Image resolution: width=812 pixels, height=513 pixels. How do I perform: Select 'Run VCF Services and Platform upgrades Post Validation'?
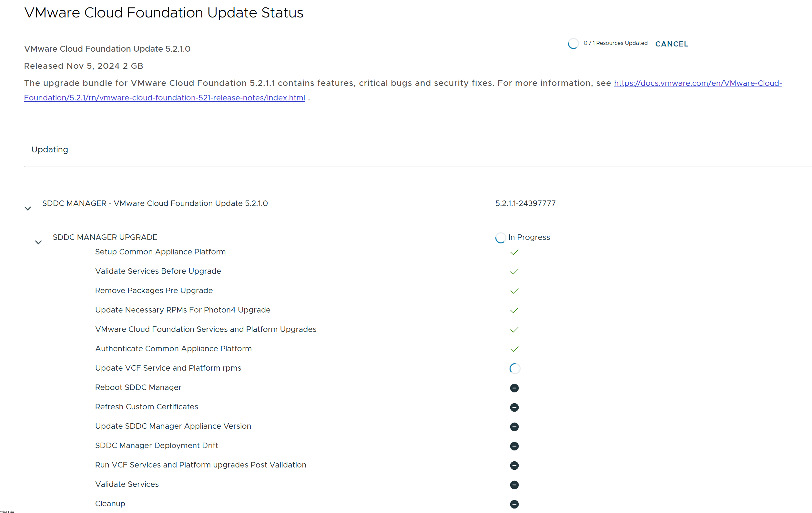[x=201, y=465]
